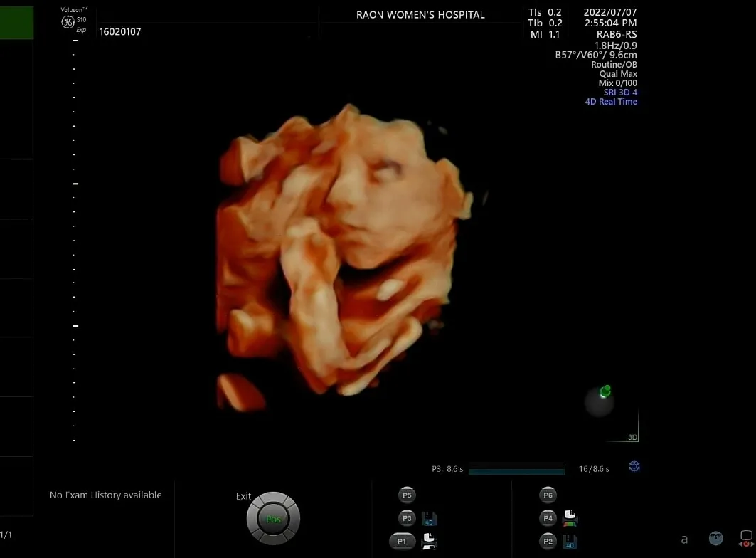Screen dimensions: 756x558
Task: Click the P6 programmable button
Action: tap(548, 495)
